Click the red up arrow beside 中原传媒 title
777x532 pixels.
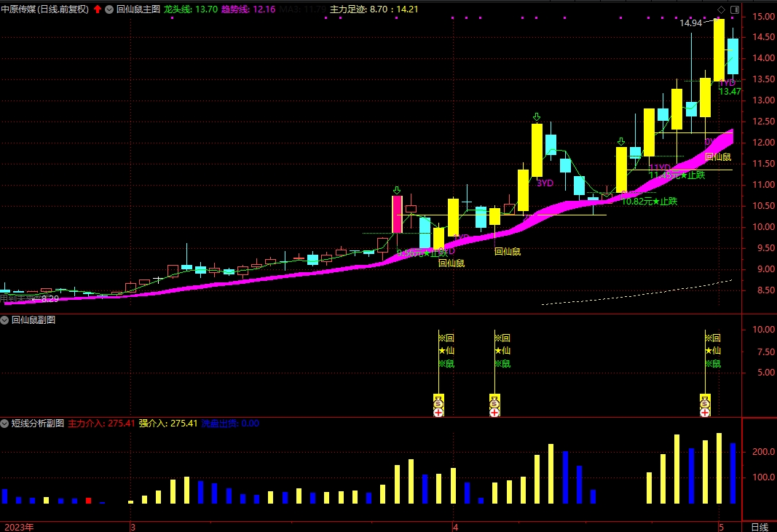97,9
